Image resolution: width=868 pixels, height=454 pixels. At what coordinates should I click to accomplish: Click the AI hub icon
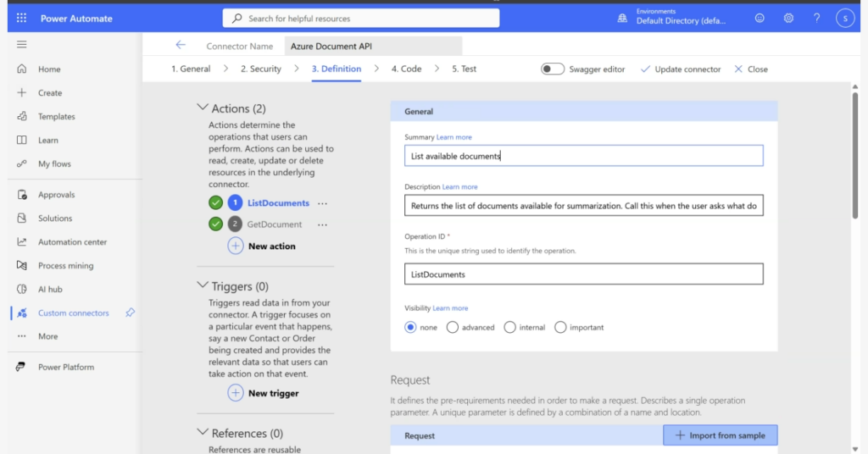click(x=21, y=289)
